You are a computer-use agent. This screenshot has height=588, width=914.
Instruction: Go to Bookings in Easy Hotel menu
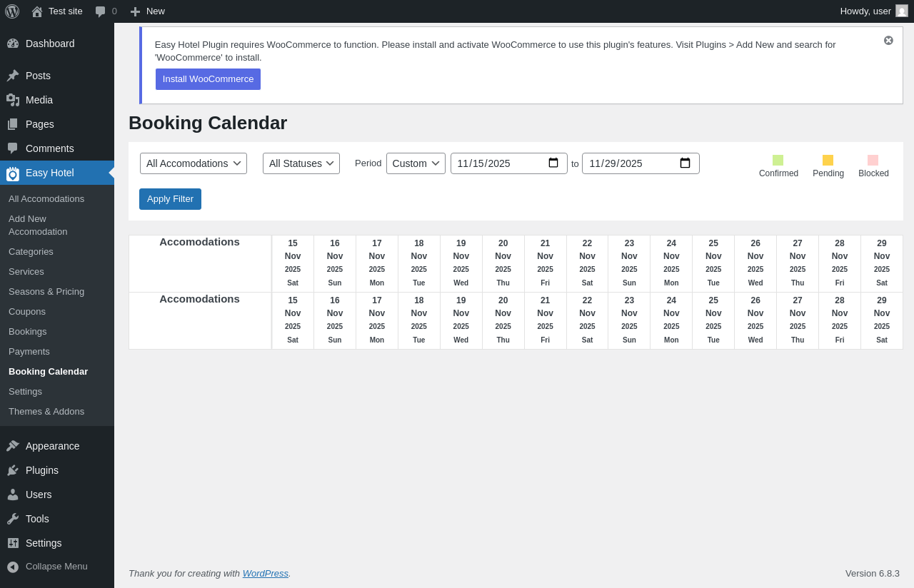[28, 332]
